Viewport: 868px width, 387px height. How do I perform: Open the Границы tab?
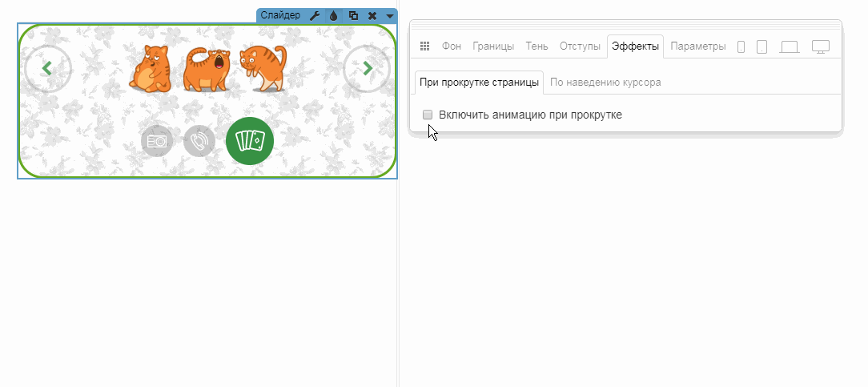493,46
